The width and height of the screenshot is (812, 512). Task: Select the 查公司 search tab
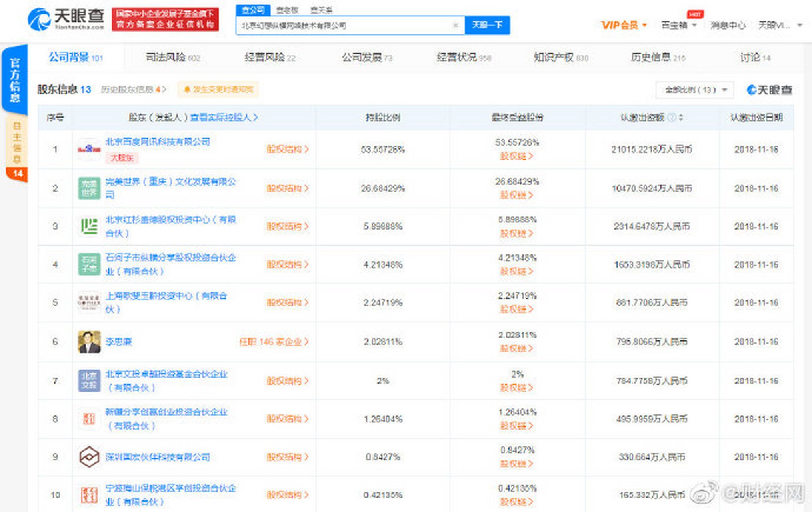click(x=253, y=10)
